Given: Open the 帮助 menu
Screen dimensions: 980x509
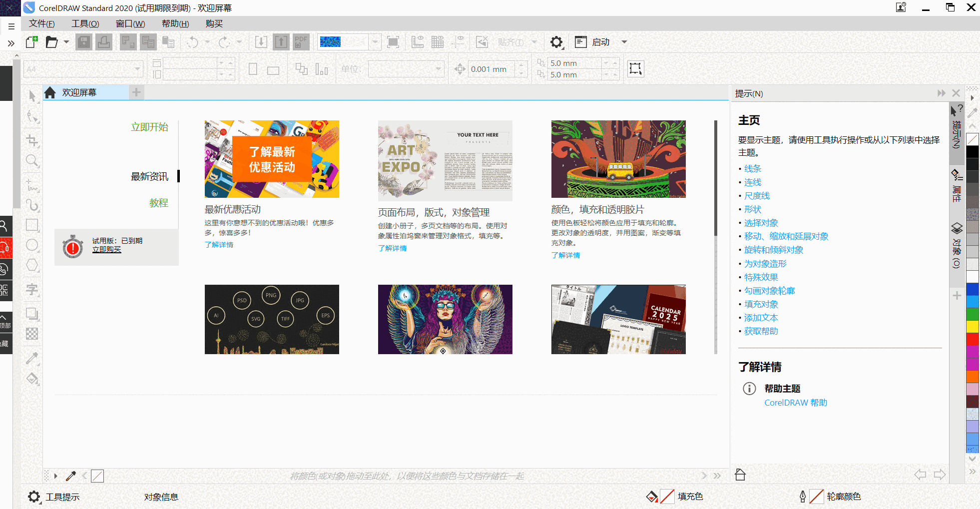Looking at the screenshot, I should pyautogui.click(x=174, y=23).
